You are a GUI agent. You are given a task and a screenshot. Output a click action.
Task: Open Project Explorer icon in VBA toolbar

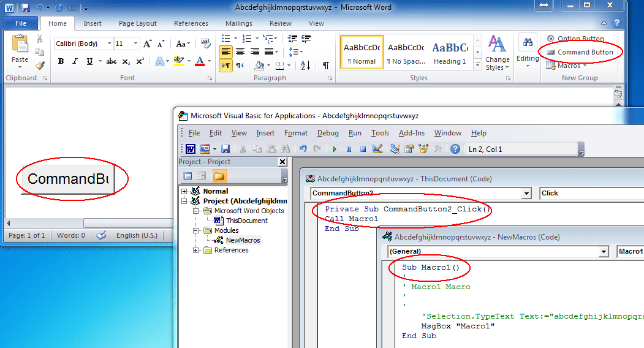click(x=395, y=149)
